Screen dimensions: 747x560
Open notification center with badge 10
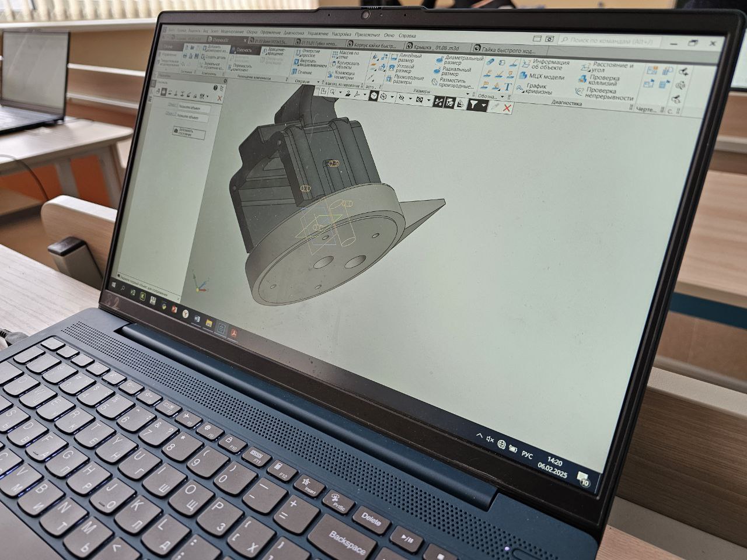tap(583, 480)
